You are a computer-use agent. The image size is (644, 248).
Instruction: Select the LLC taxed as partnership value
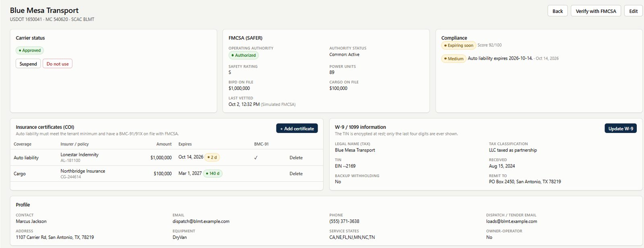(x=513, y=150)
